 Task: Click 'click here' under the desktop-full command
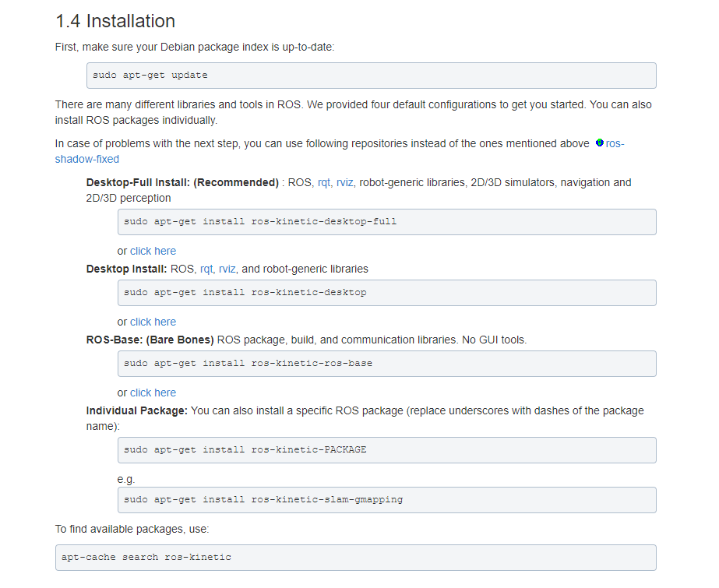click(x=153, y=251)
